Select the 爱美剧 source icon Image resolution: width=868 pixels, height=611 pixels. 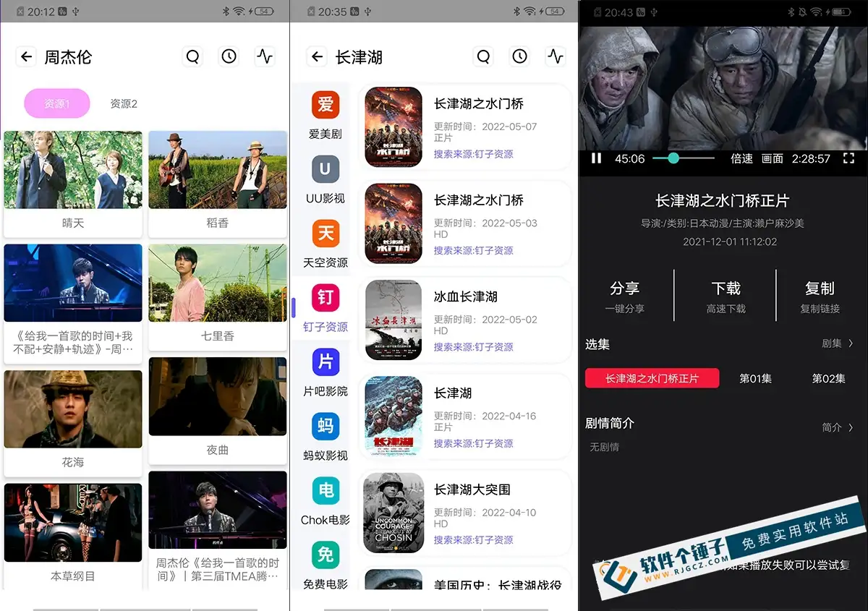(325, 105)
